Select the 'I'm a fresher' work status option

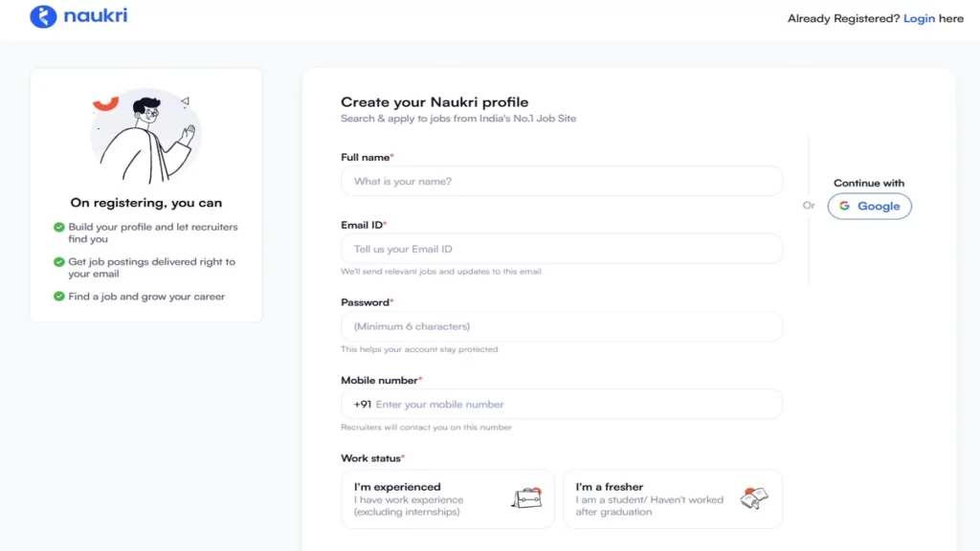coord(673,498)
